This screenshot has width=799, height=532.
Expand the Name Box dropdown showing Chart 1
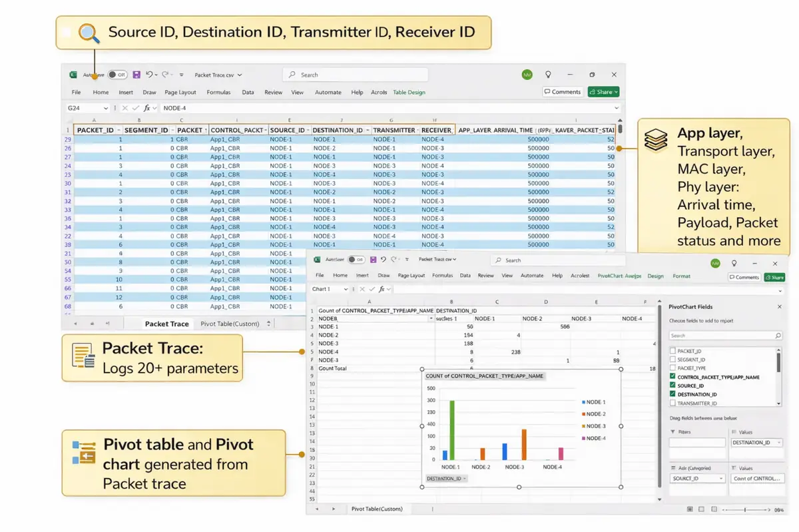(x=346, y=289)
